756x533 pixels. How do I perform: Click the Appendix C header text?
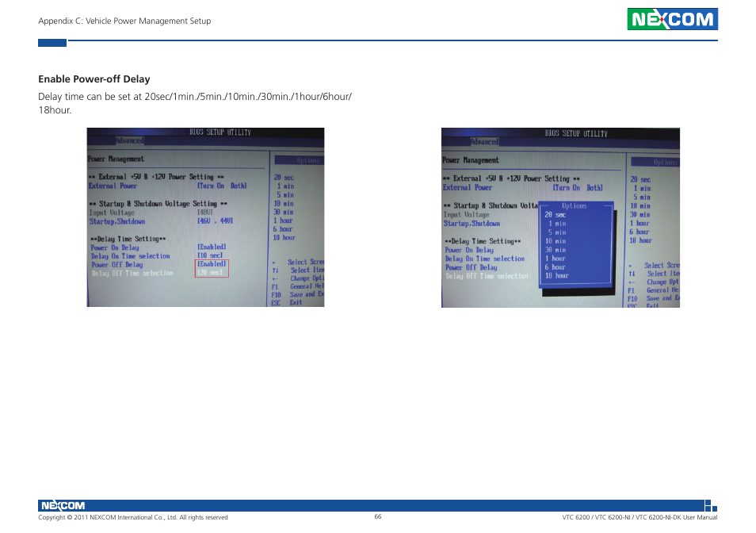point(124,21)
